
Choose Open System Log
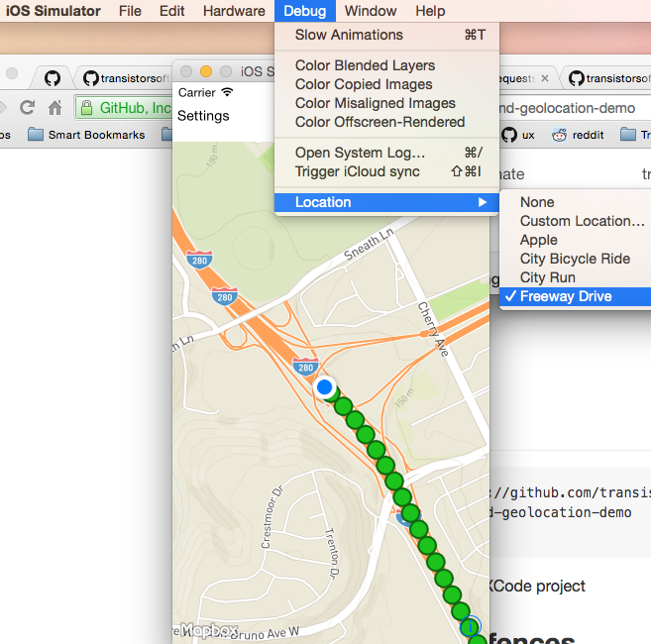[386, 153]
